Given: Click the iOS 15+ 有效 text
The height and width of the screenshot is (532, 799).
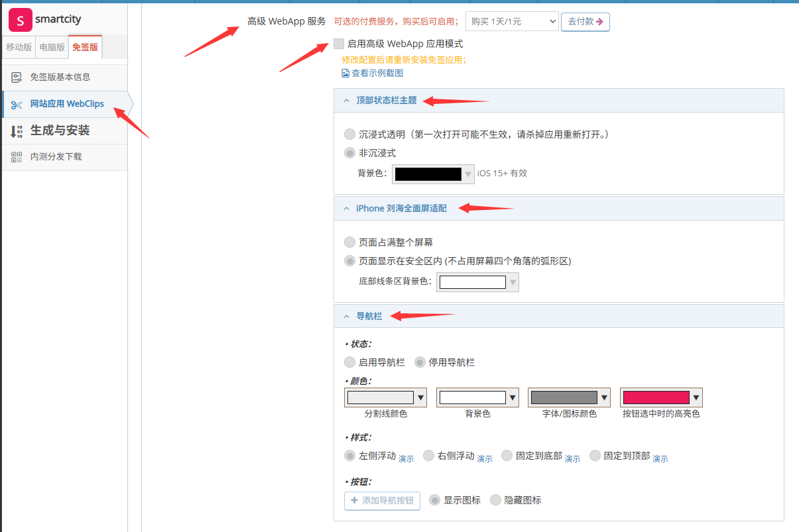Looking at the screenshot, I should coord(502,174).
